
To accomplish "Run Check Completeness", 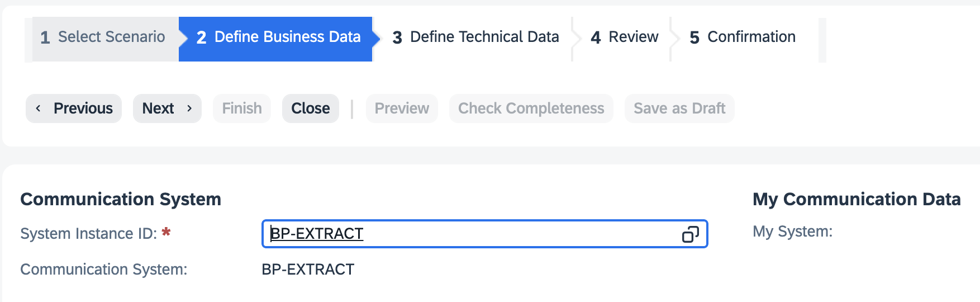I will pos(531,108).
